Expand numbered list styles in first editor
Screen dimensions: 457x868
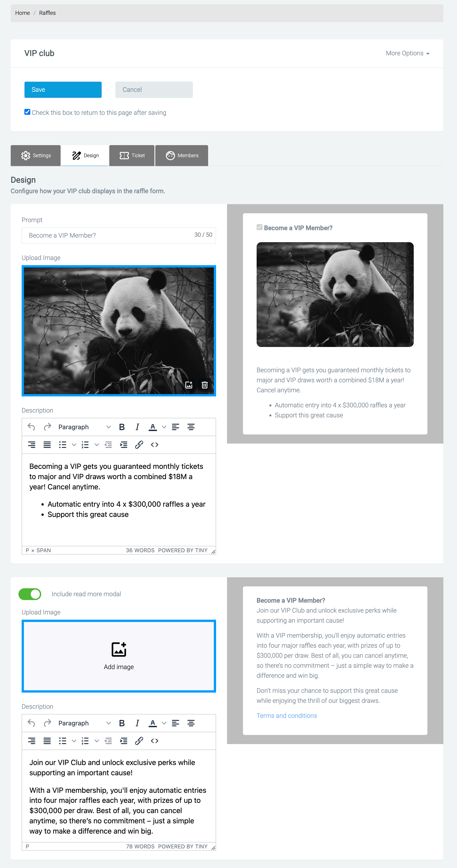pos(97,445)
